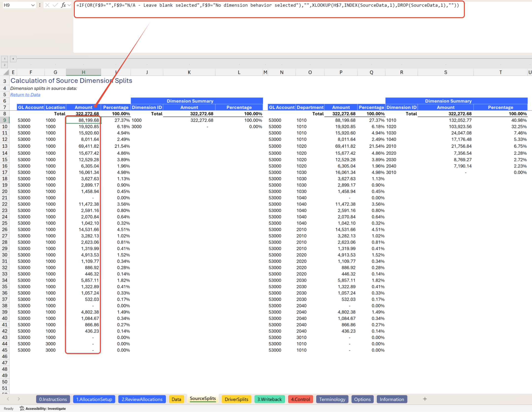Click the Accessibility Investigate status icon
Image resolution: width=532 pixels, height=412 pixels.
click(x=22, y=409)
